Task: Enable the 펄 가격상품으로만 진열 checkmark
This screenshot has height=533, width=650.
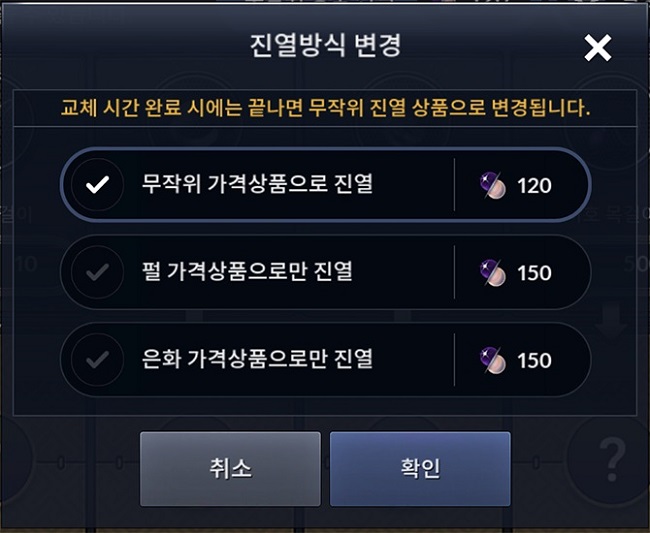Action: point(98,272)
